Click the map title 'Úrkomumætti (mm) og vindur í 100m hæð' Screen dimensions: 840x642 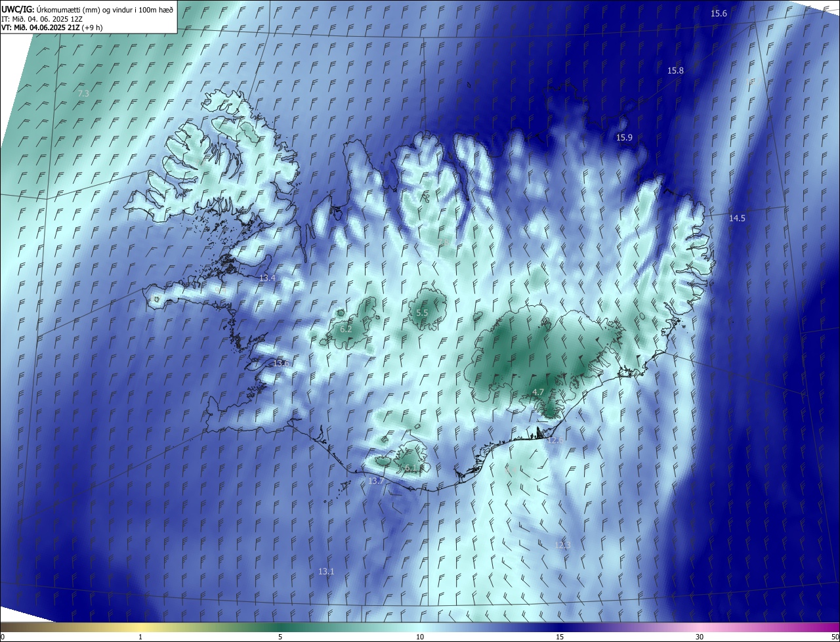coord(104,10)
